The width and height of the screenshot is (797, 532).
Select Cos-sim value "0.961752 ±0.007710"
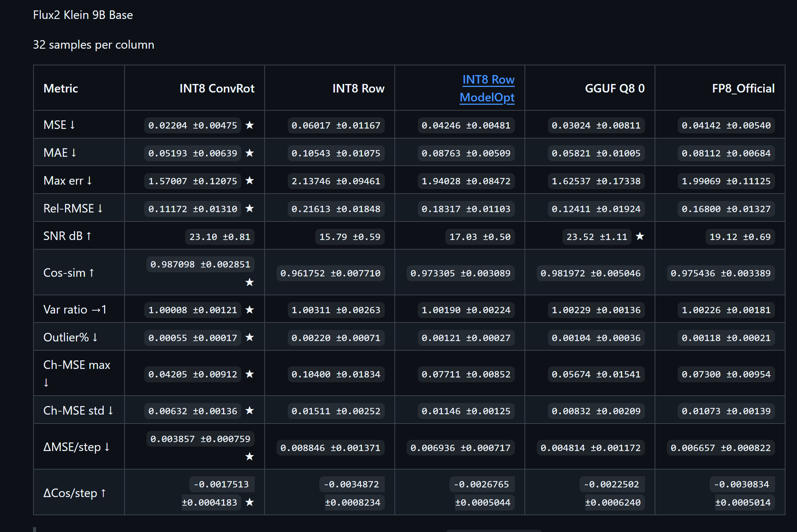pyautogui.click(x=330, y=273)
